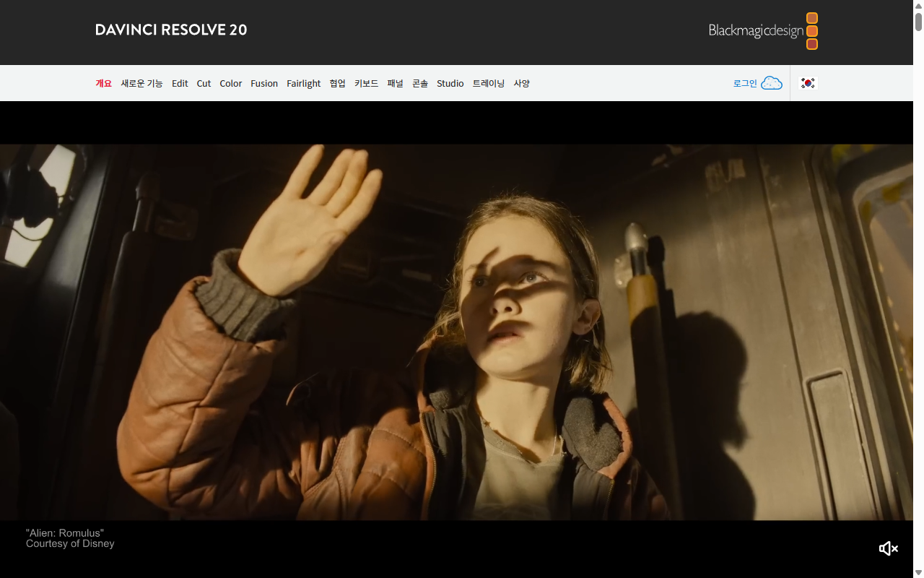This screenshot has height=578, width=924.
Task: Click the scrollbar down arrow
Action: tap(918, 573)
